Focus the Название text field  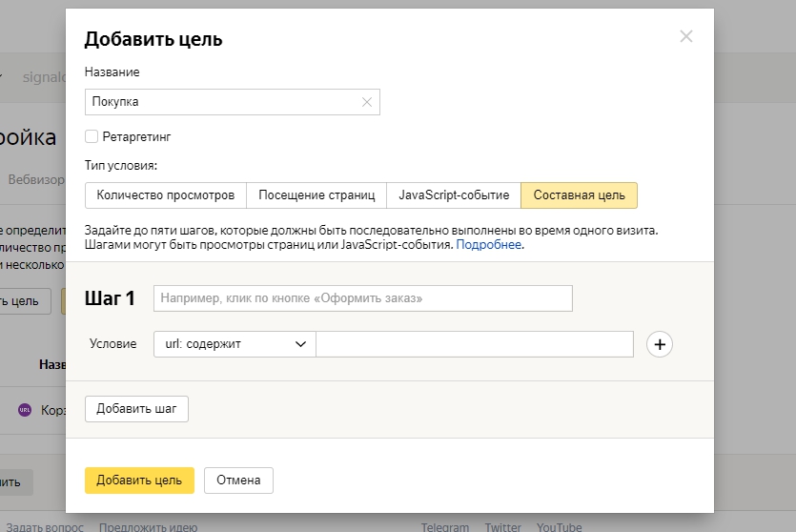pyautogui.click(x=221, y=102)
